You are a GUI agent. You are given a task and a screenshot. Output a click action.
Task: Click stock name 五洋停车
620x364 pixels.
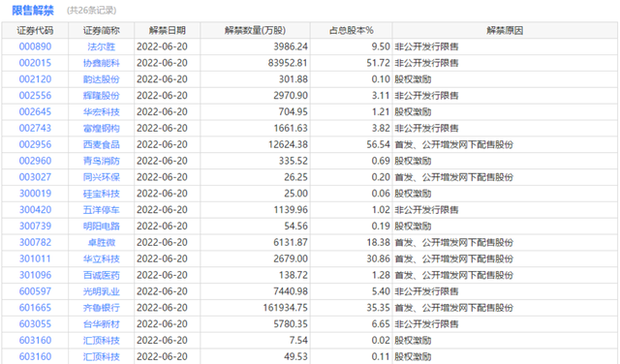click(x=101, y=210)
